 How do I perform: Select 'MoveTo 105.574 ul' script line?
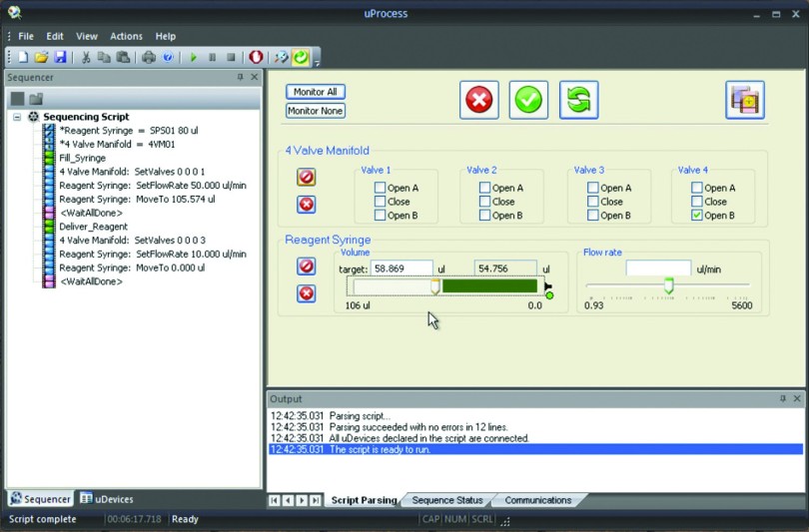[137, 199]
